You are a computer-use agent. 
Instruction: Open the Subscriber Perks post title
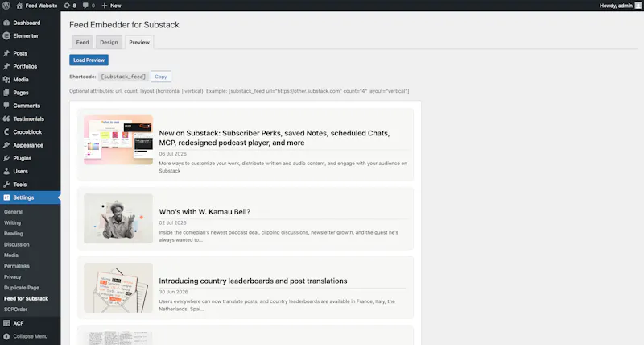pos(275,138)
